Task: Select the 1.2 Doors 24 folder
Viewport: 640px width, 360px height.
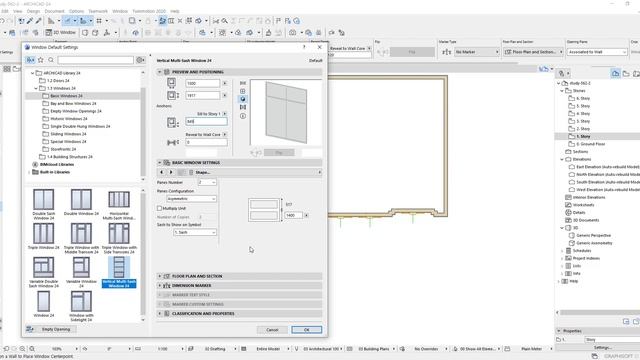Action: (58, 80)
